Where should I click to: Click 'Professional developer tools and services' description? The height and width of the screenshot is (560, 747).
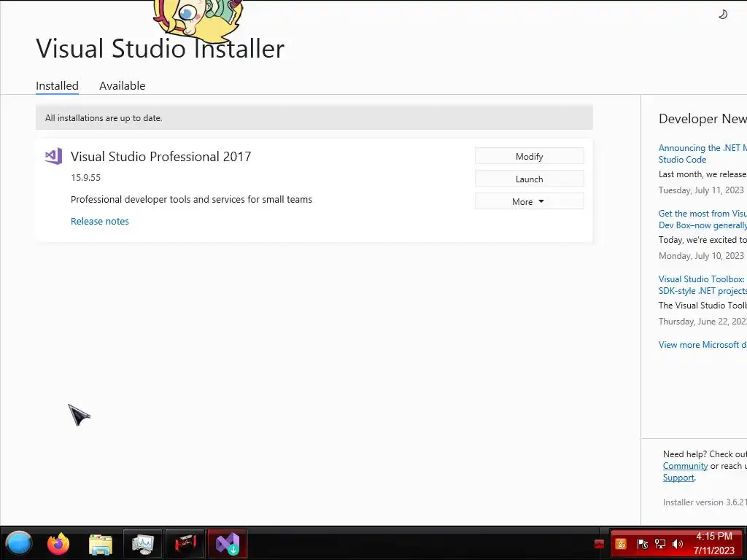pyautogui.click(x=192, y=200)
